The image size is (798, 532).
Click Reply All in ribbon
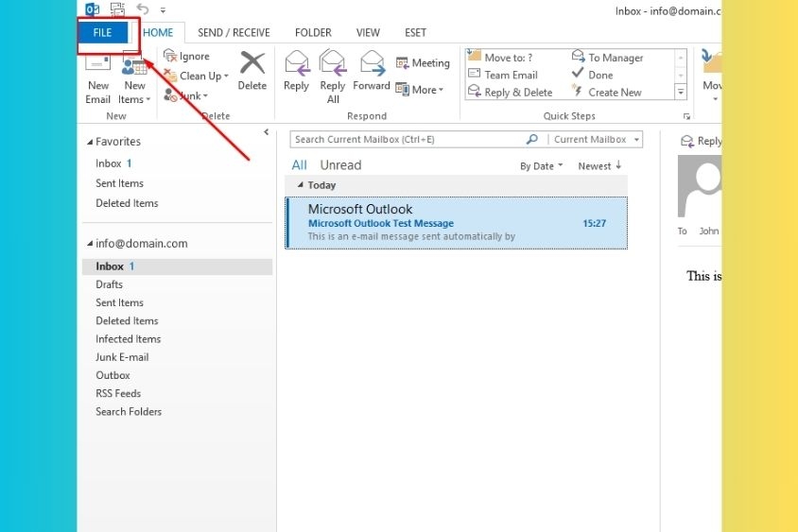click(333, 77)
